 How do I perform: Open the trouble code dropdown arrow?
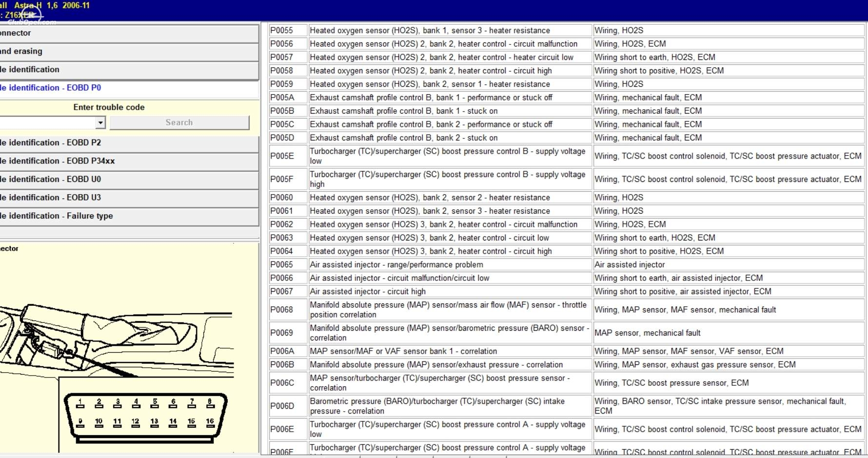point(100,122)
